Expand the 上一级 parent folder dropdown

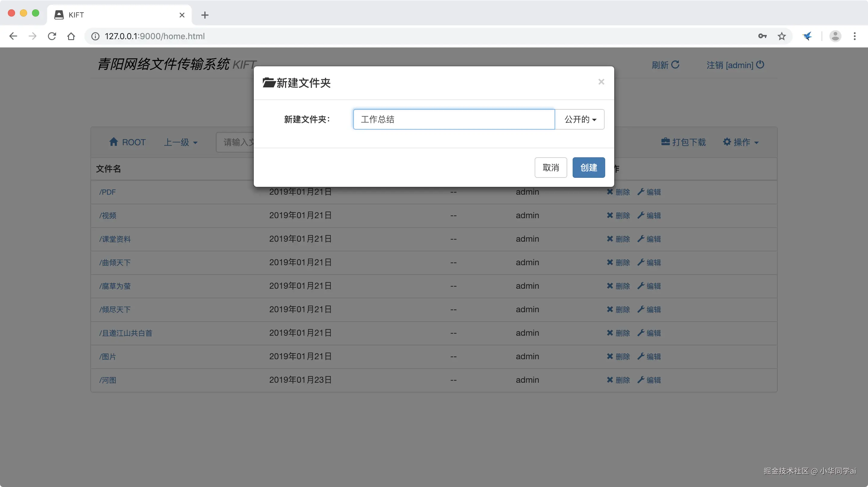[181, 142]
